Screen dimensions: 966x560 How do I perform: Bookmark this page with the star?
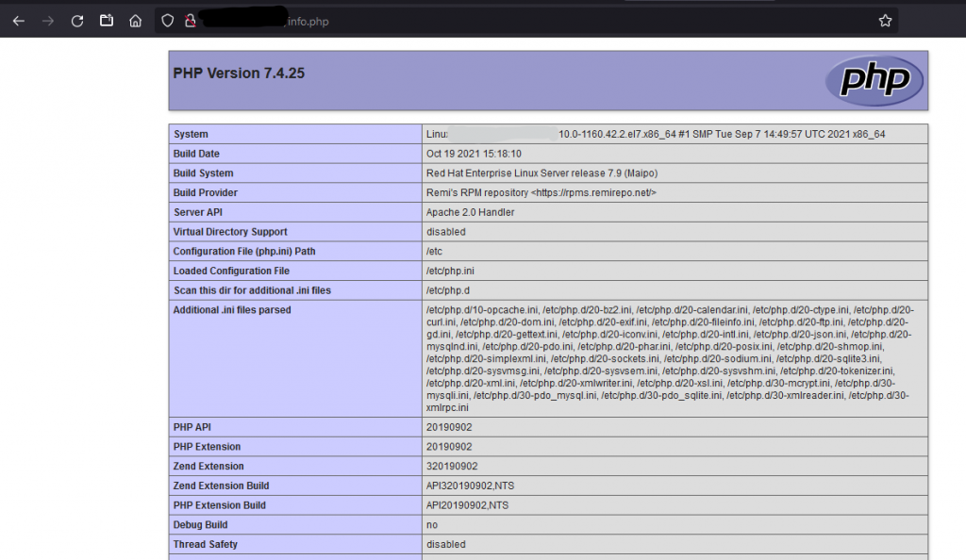tap(885, 21)
